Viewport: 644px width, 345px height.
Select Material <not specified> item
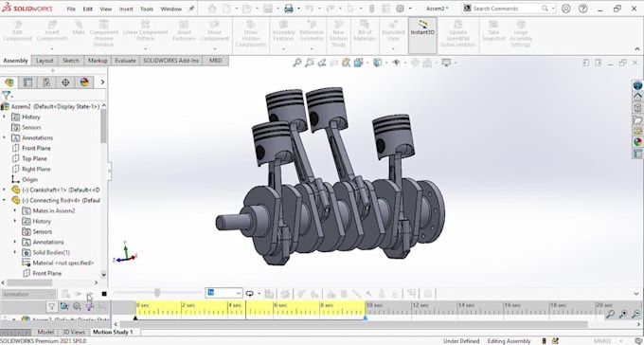click(x=63, y=263)
